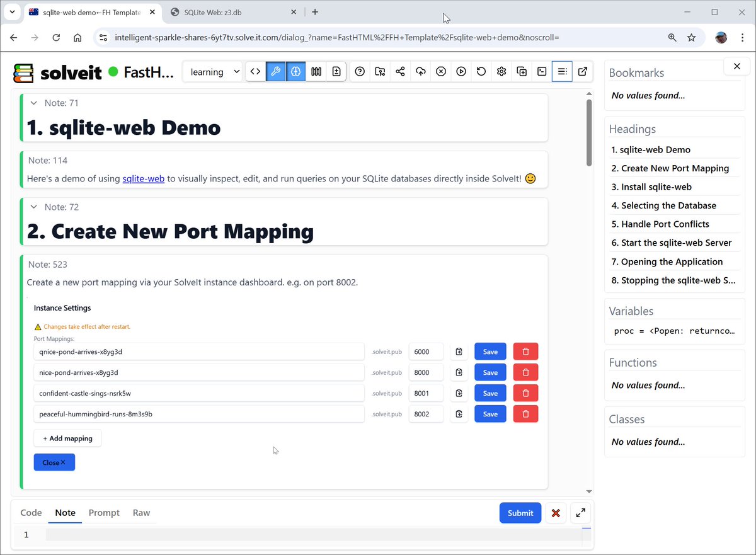Click the red X cancel button

click(556, 513)
